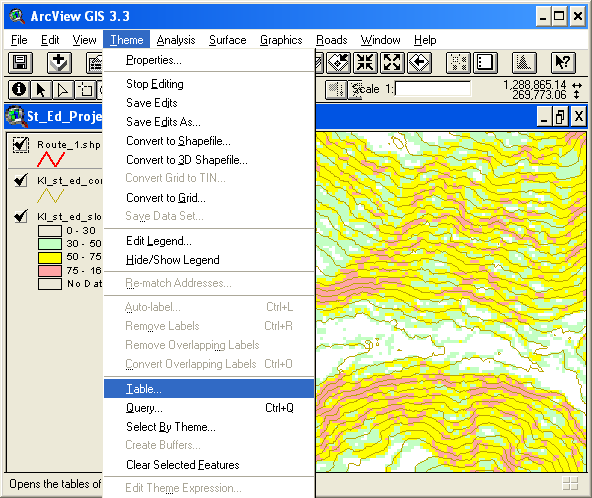The height and width of the screenshot is (498, 592).
Task: Click the Add Theme toolbar icon
Action: point(59,63)
